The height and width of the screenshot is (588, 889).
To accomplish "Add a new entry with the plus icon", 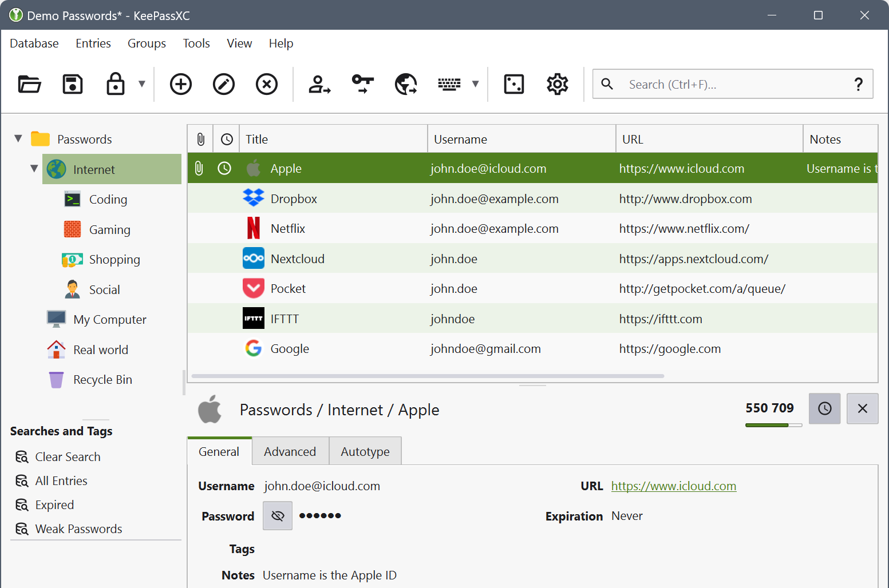I will (181, 84).
